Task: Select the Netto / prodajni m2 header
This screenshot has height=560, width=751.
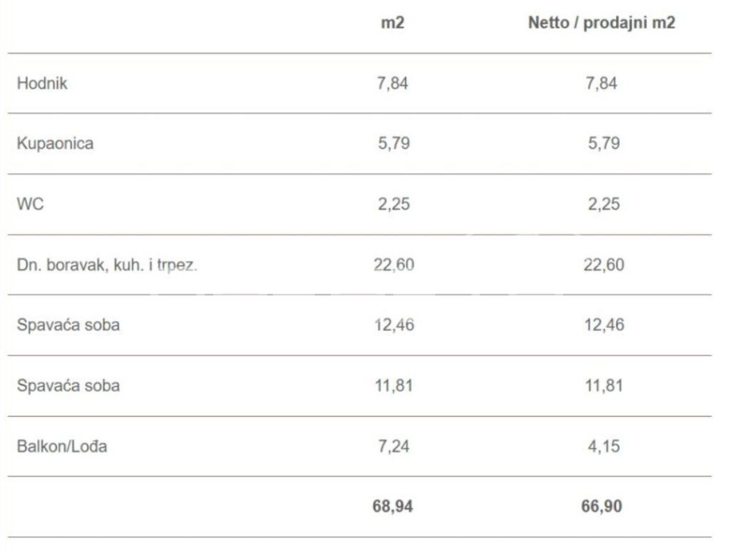Action: pyautogui.click(x=601, y=23)
